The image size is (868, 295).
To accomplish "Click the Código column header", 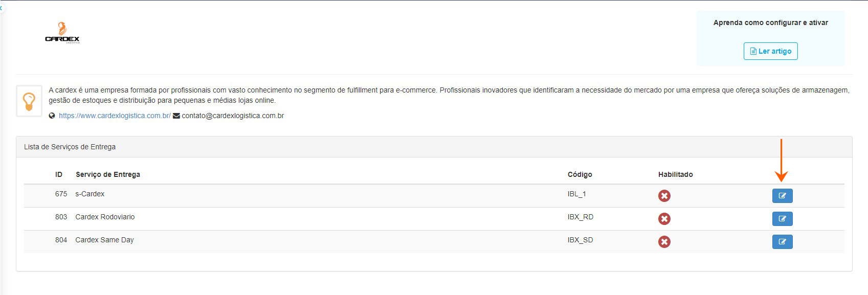I will coord(580,174).
